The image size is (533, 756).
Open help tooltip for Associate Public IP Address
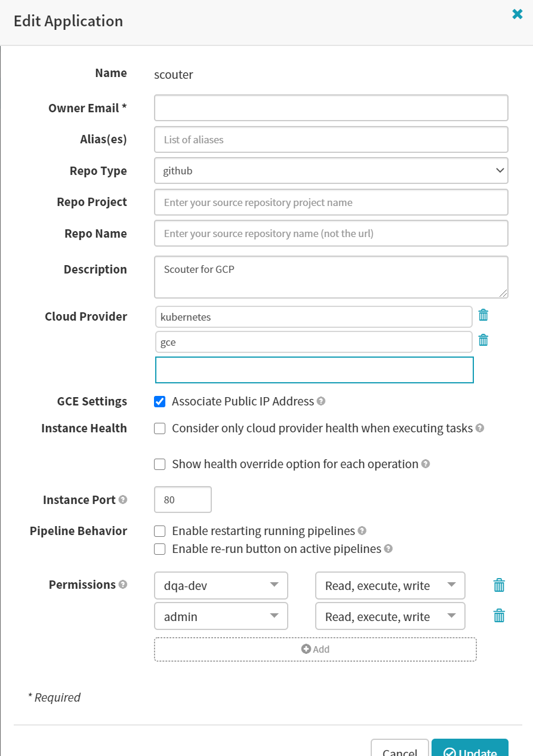tap(322, 401)
